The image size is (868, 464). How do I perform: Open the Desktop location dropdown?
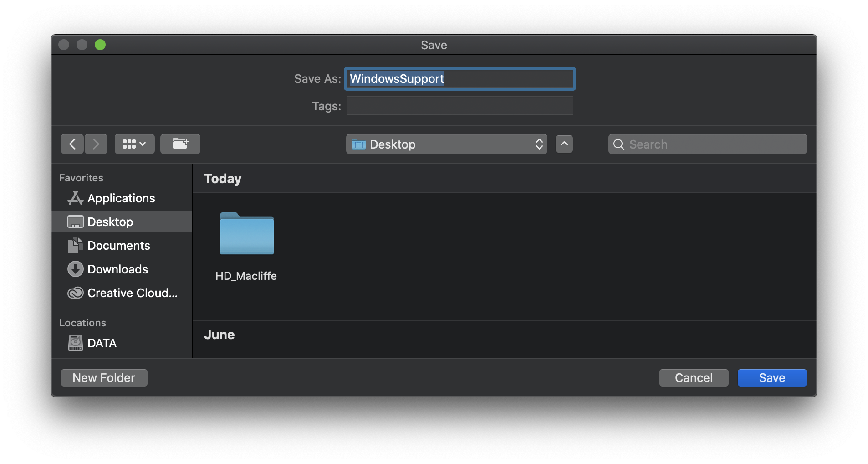click(x=446, y=144)
